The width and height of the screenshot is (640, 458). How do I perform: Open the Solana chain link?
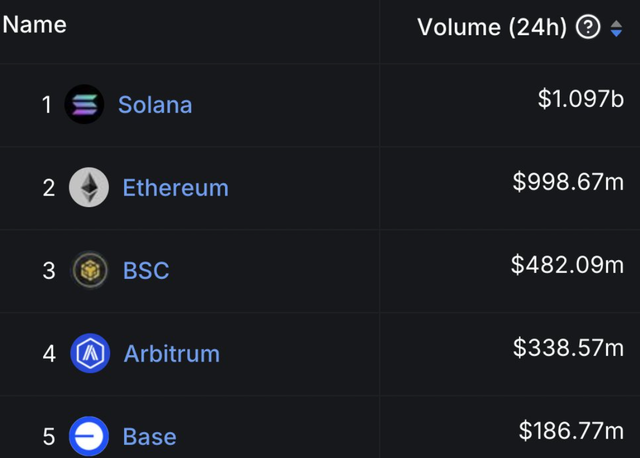point(155,105)
